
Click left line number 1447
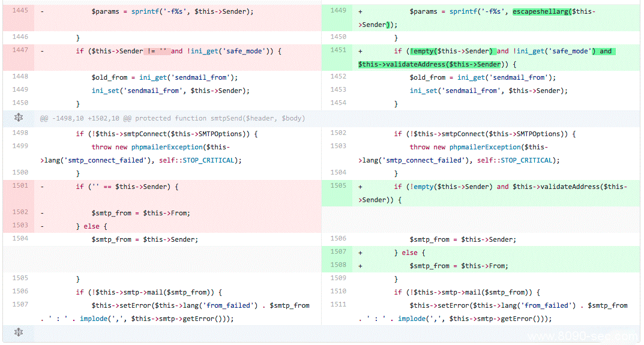20,50
